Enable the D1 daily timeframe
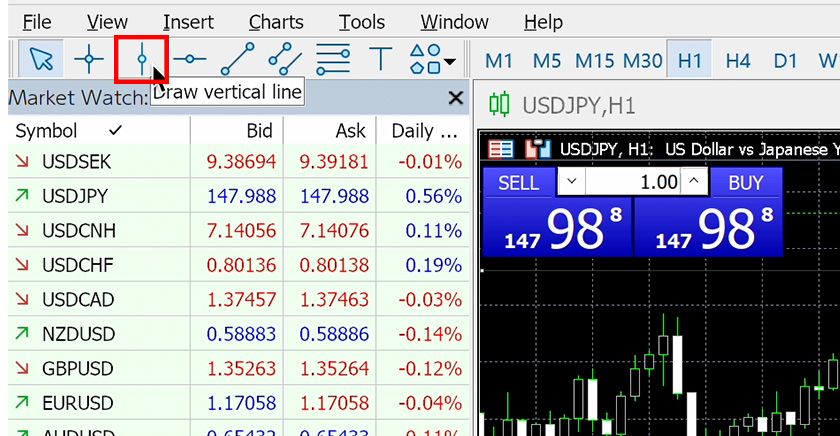The image size is (840, 436). (x=786, y=61)
